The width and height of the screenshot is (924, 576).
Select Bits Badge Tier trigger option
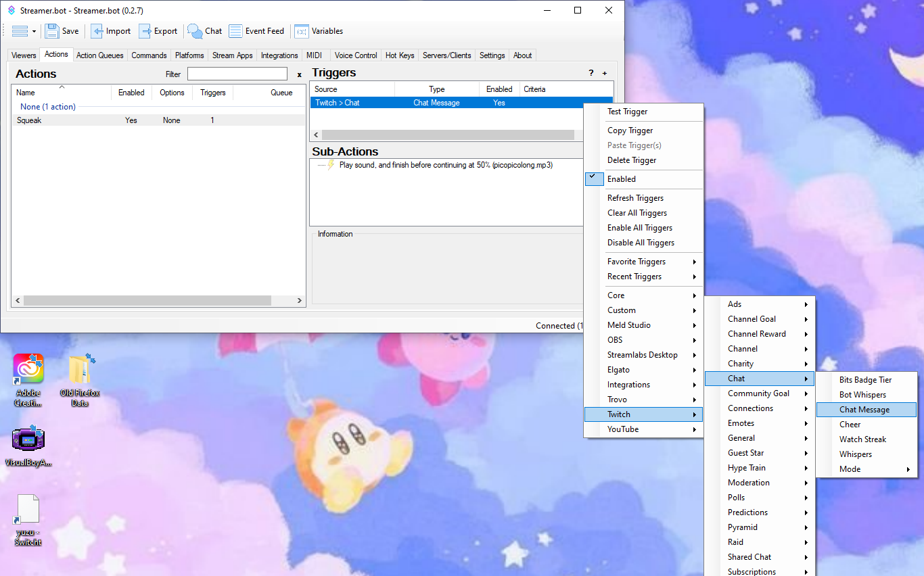click(867, 380)
